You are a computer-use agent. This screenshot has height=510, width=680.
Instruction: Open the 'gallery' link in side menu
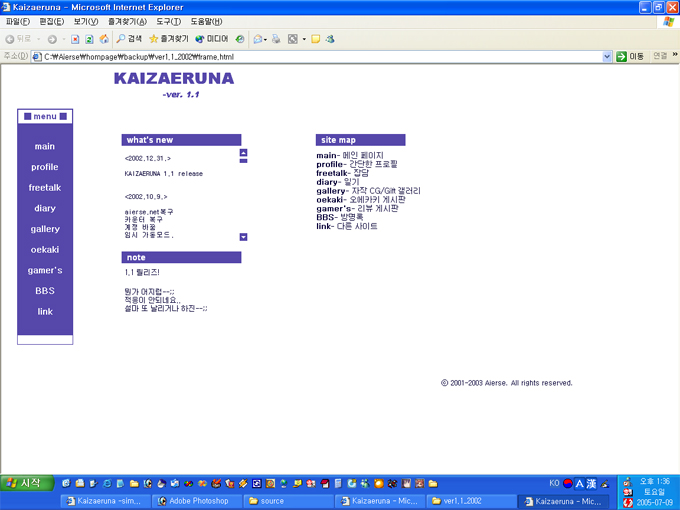pyautogui.click(x=45, y=229)
